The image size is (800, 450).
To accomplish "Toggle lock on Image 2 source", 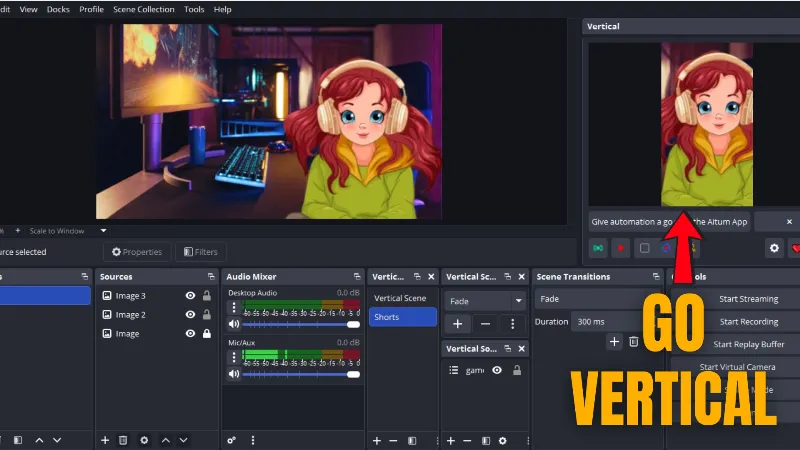I will (207, 315).
